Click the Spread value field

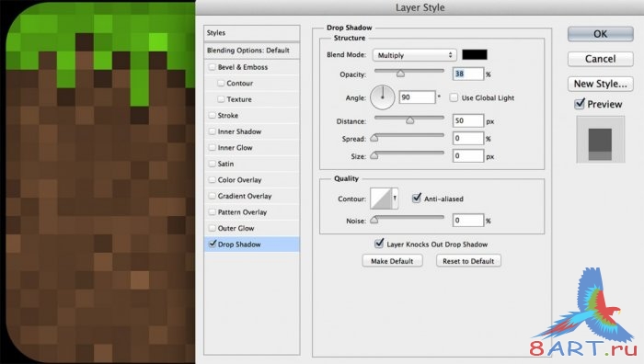(x=467, y=138)
